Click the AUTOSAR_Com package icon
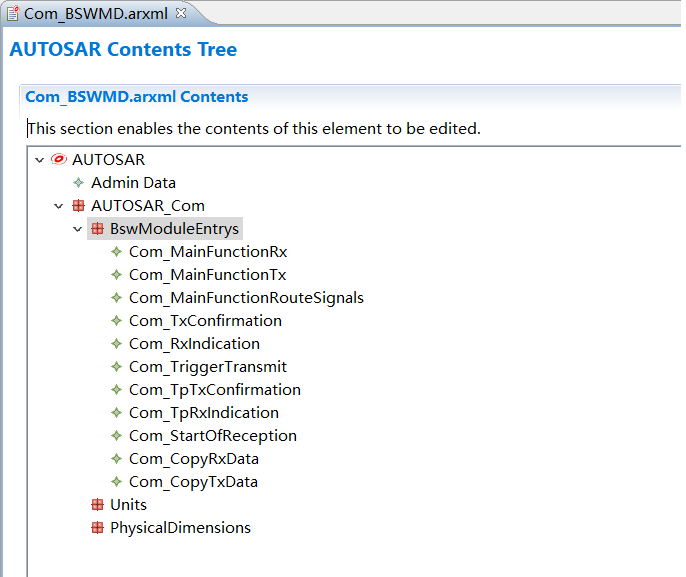This screenshot has height=577, width=686. click(x=78, y=206)
